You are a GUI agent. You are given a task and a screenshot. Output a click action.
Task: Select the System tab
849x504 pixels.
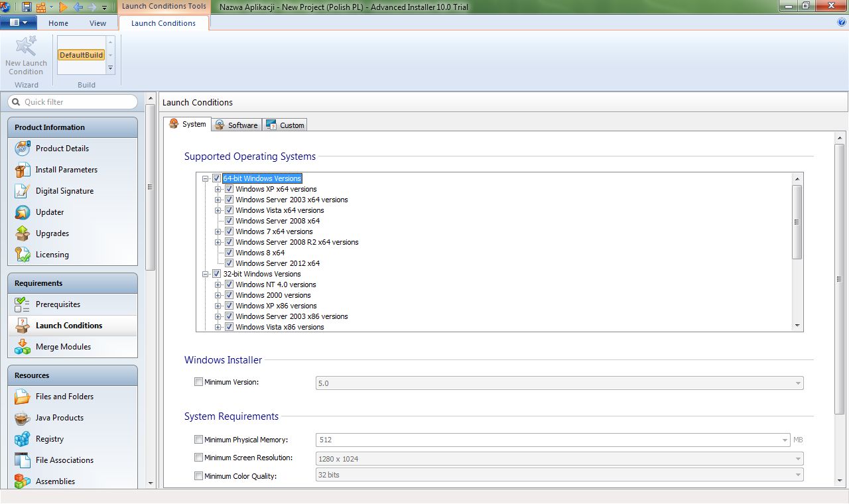(x=187, y=124)
